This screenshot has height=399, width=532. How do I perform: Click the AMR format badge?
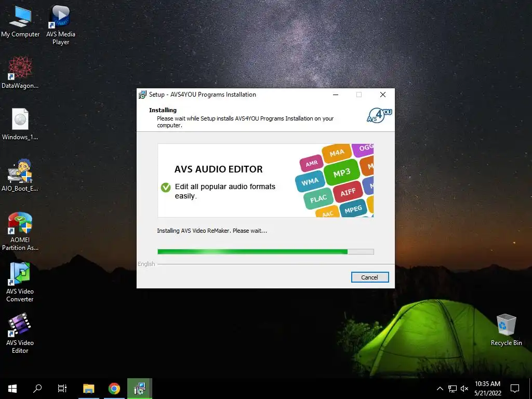pos(312,164)
